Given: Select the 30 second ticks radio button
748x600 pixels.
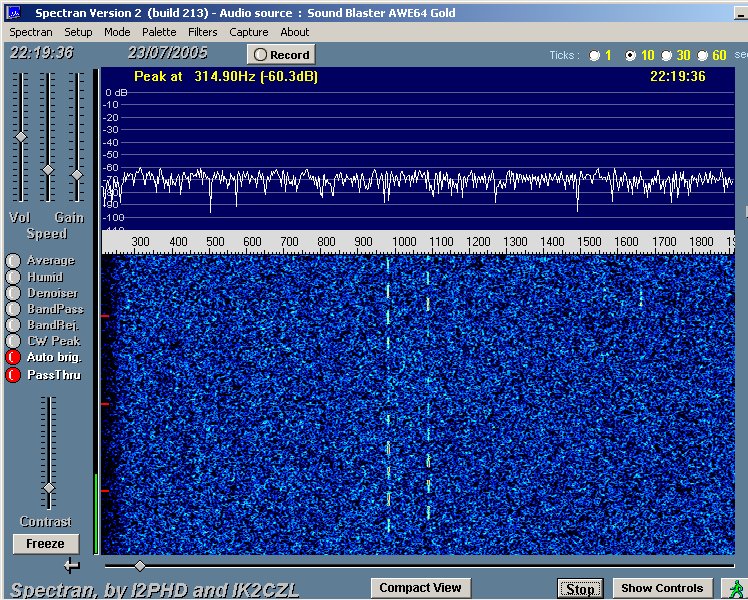Looking at the screenshot, I should tap(667, 55).
